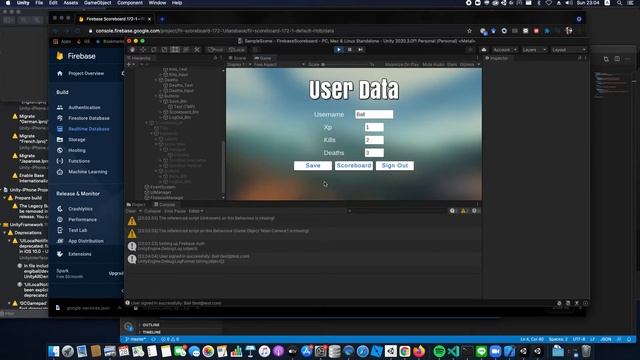Viewport: 640px width, 360px height.
Task: Toggle Stats in Game view
Action: point(452,64)
